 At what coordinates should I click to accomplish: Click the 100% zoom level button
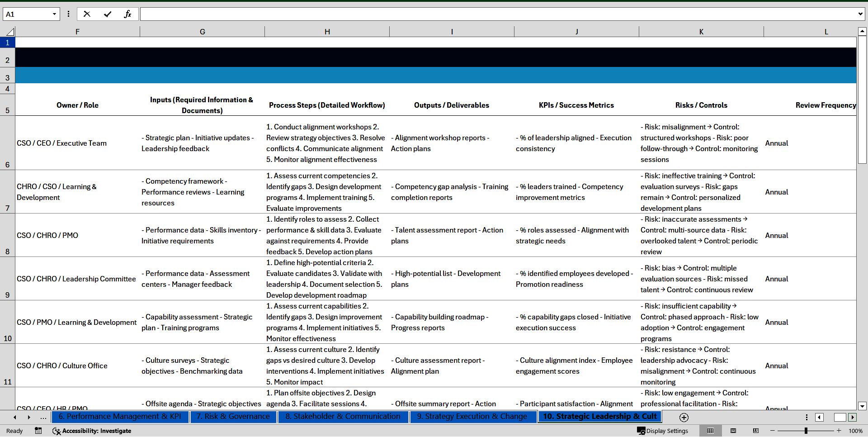click(x=855, y=431)
